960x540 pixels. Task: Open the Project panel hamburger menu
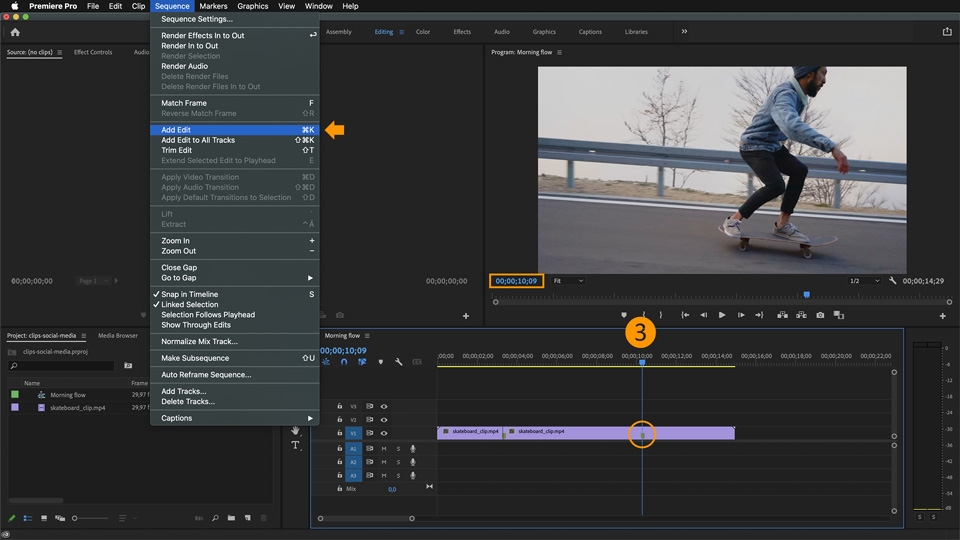[x=84, y=336]
